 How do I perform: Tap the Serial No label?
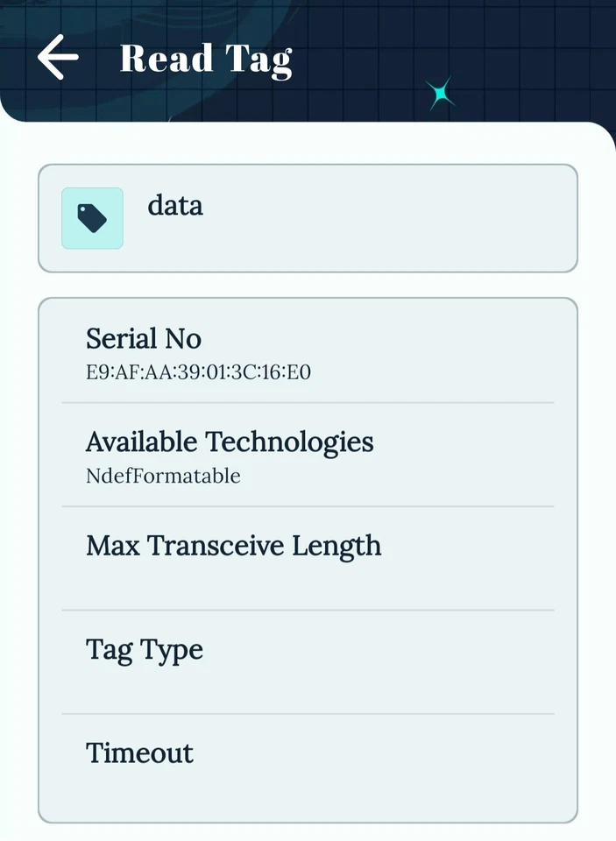(144, 338)
